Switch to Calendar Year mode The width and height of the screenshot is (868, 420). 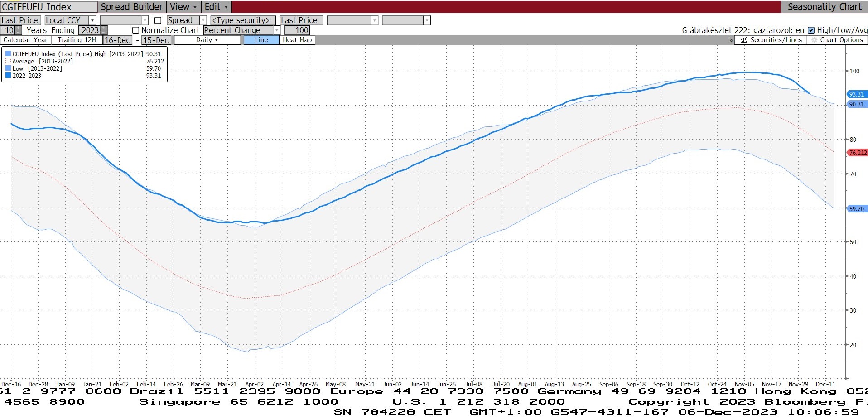[x=25, y=40]
